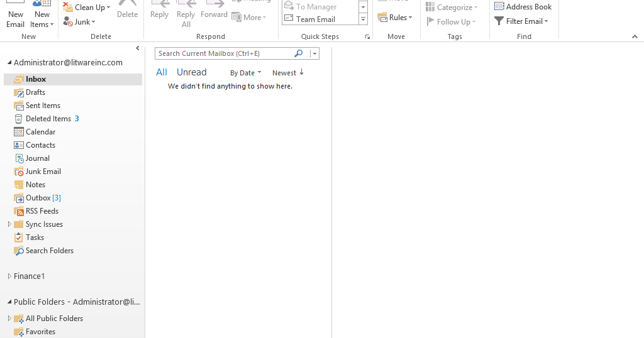
Task: Show Unread messages filter
Action: tap(191, 72)
